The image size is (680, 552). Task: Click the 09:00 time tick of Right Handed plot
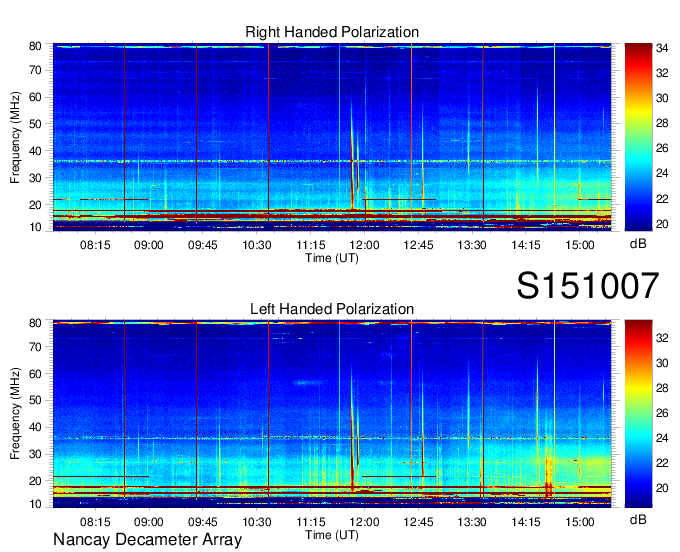(149, 245)
